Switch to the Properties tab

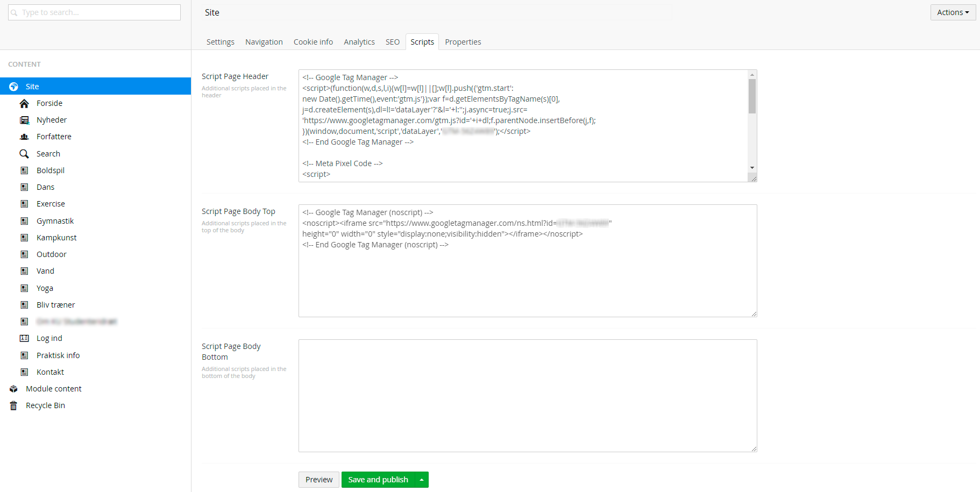click(x=463, y=42)
